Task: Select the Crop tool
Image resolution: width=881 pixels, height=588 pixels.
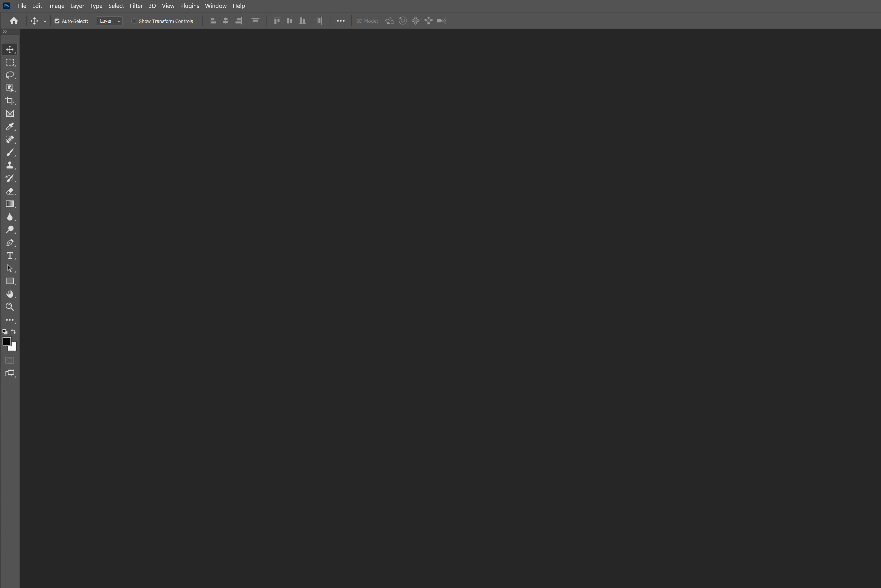Action: point(10,100)
